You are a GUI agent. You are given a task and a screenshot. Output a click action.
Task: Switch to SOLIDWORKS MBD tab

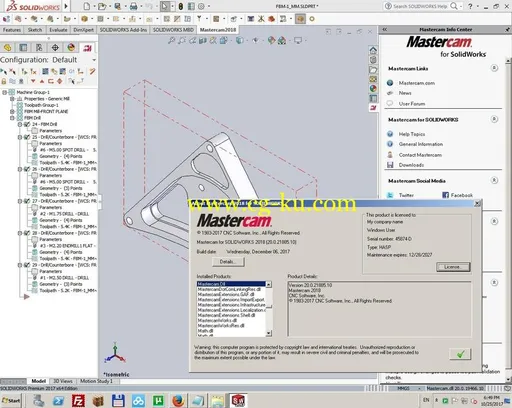click(173, 30)
